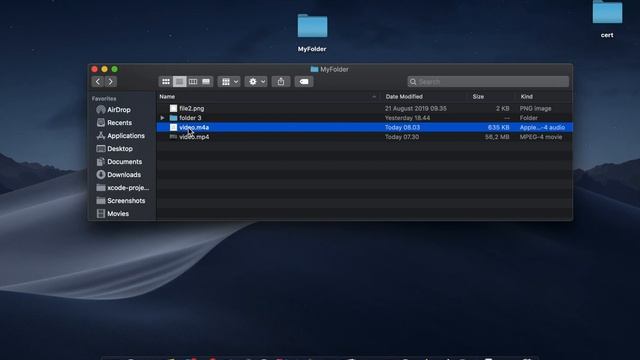The width and height of the screenshot is (640, 360).
Task: Click into the Search field
Action: pos(488,82)
